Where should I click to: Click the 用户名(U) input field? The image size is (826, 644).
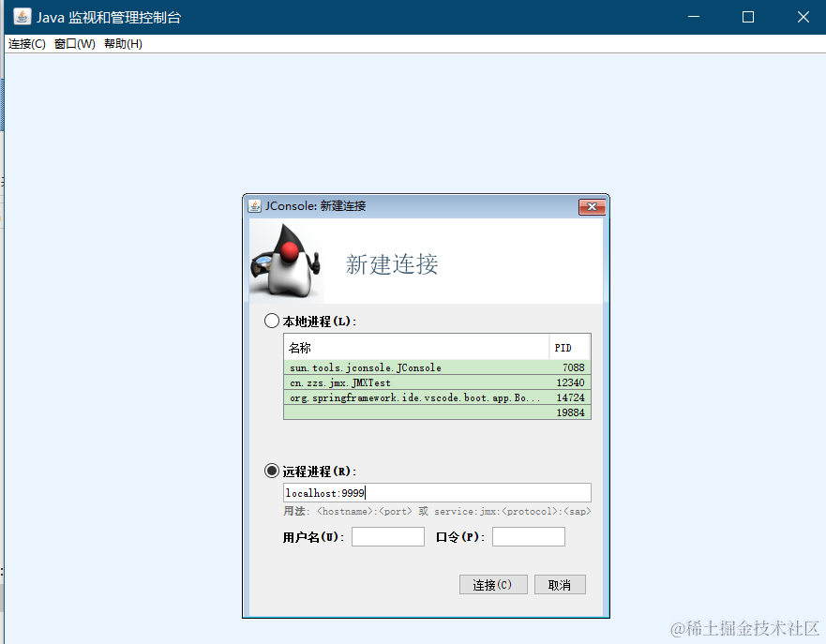point(387,536)
